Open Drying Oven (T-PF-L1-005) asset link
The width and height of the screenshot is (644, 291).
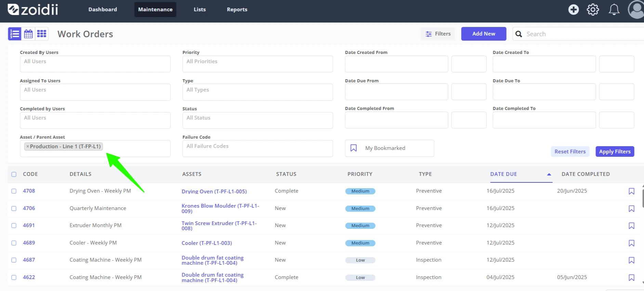pos(214,192)
